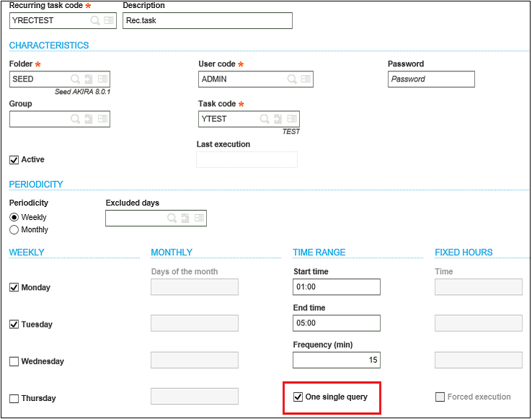Click the FIXED HOURS section heading
Viewport: 532px width, 419px height.
[x=464, y=252]
